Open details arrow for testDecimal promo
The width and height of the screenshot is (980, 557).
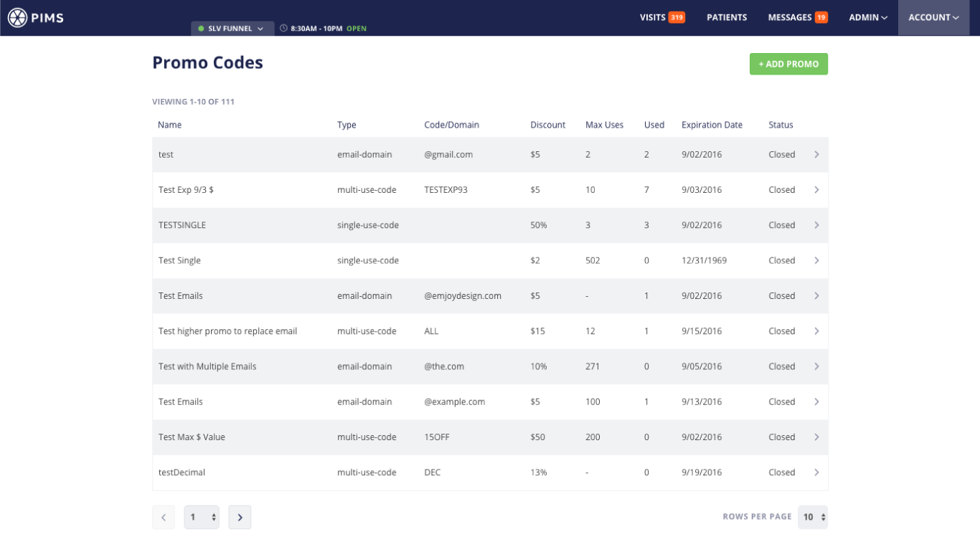[816, 472]
